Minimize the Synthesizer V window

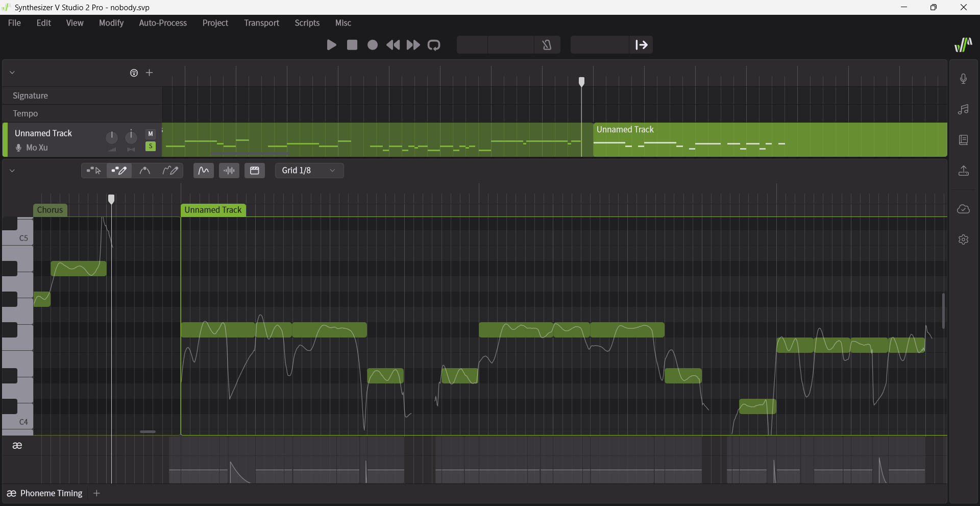click(x=904, y=7)
